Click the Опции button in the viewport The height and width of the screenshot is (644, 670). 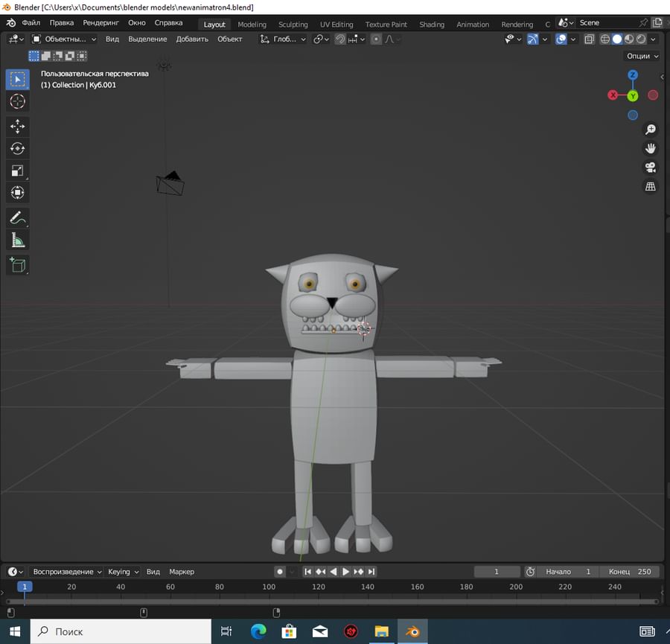pyautogui.click(x=641, y=56)
